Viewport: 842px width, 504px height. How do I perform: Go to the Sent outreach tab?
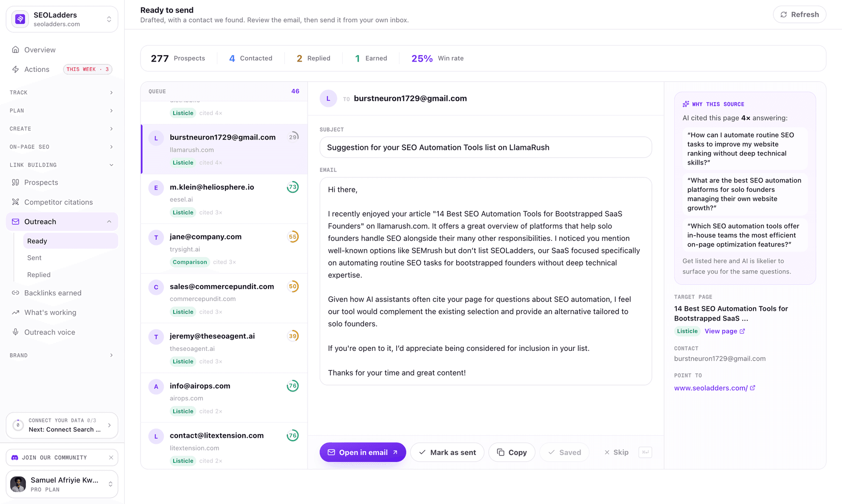(x=70, y=258)
